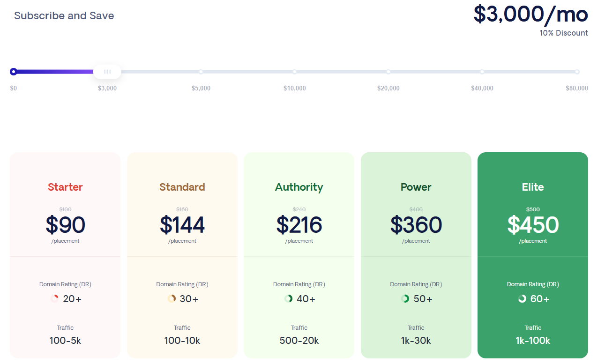Click the slider stop at $5,000
Screen dimensions: 605x364
(x=201, y=71)
